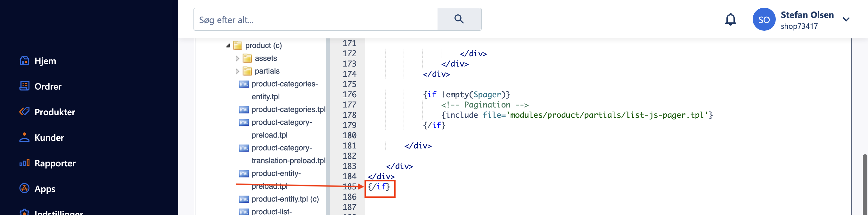Open the Produkter menu item
This screenshot has height=215, width=868.
tap(54, 112)
